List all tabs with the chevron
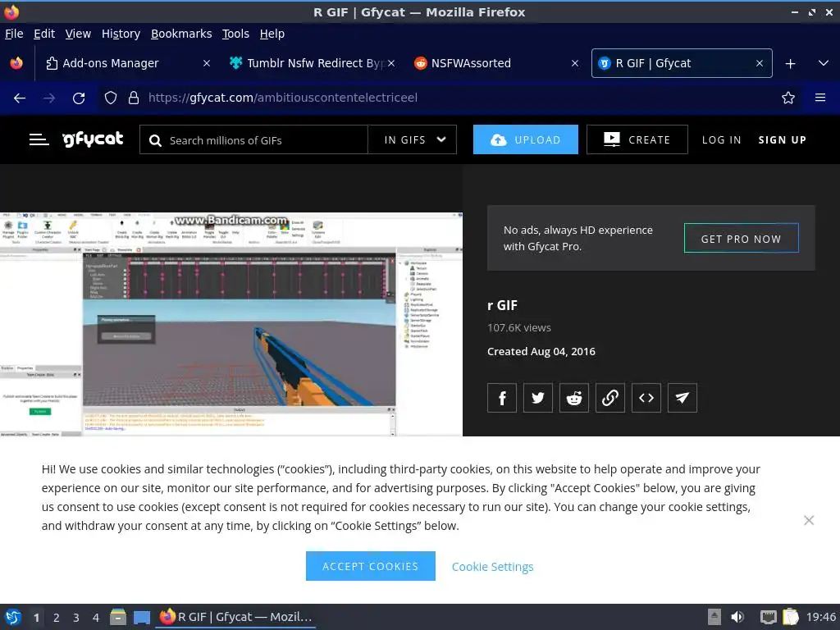The height and width of the screenshot is (630, 840). pyautogui.click(x=824, y=63)
